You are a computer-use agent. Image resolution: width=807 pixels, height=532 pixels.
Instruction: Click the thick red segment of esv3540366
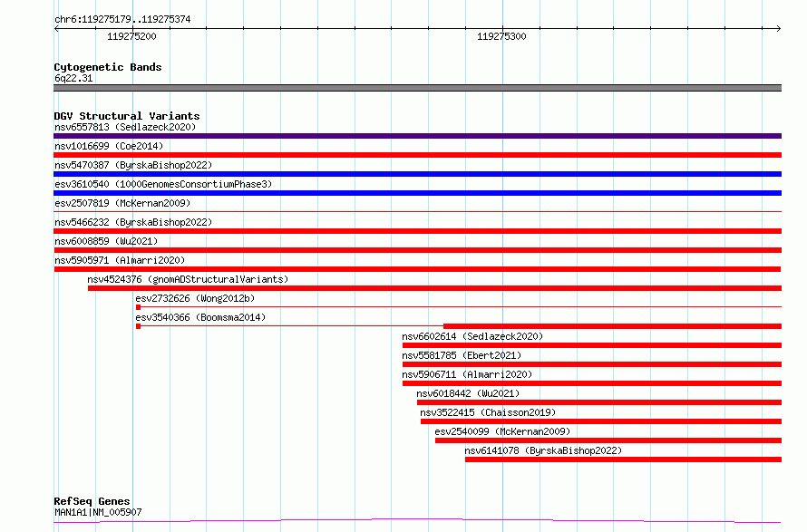point(612,326)
